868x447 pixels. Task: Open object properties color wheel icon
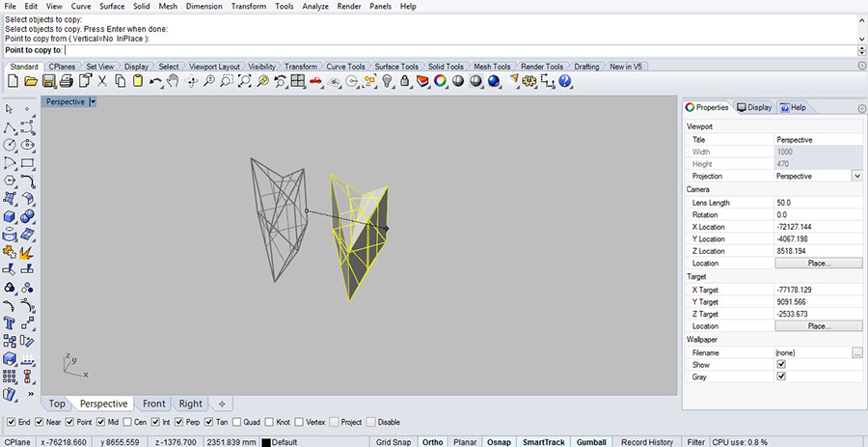coord(440,81)
